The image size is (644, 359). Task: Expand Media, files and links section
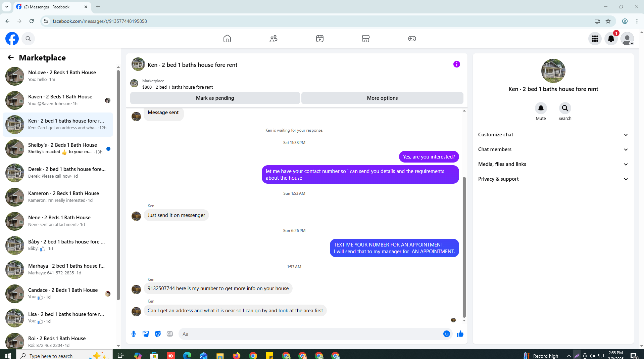tap(553, 164)
